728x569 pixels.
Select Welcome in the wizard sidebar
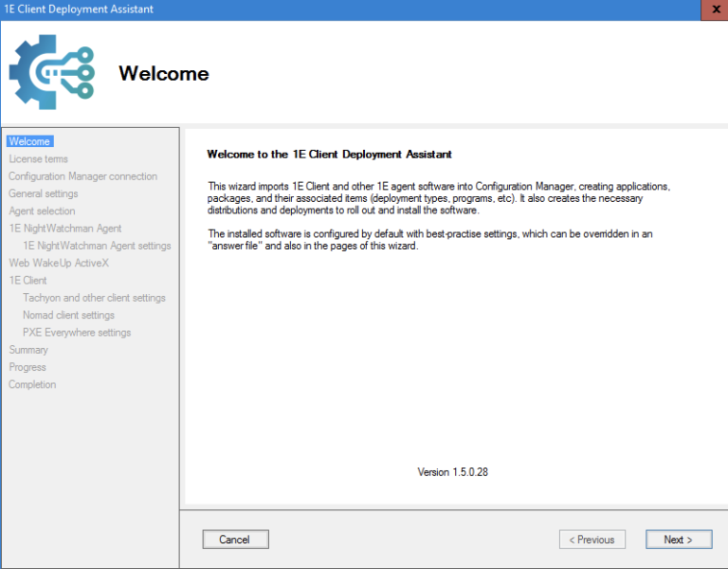point(29,141)
